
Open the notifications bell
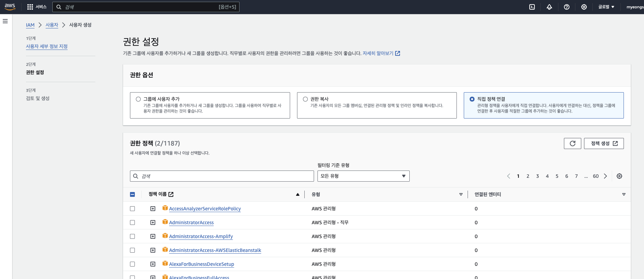[x=549, y=7]
